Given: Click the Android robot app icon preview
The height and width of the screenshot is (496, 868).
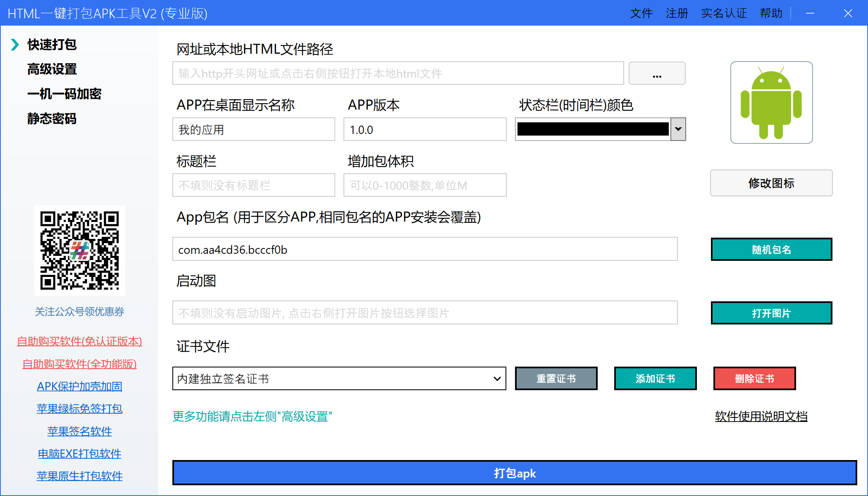Looking at the screenshot, I should click(771, 103).
